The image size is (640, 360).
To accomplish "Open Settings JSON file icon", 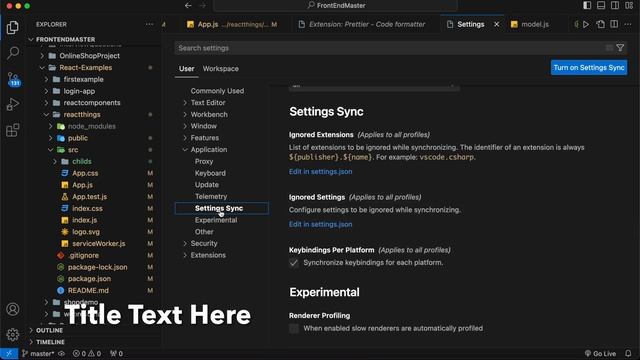I will (600, 24).
